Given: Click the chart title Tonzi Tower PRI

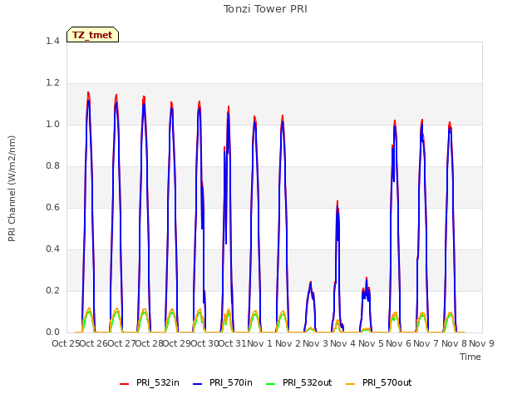Looking at the screenshot, I should tap(265, 9).
